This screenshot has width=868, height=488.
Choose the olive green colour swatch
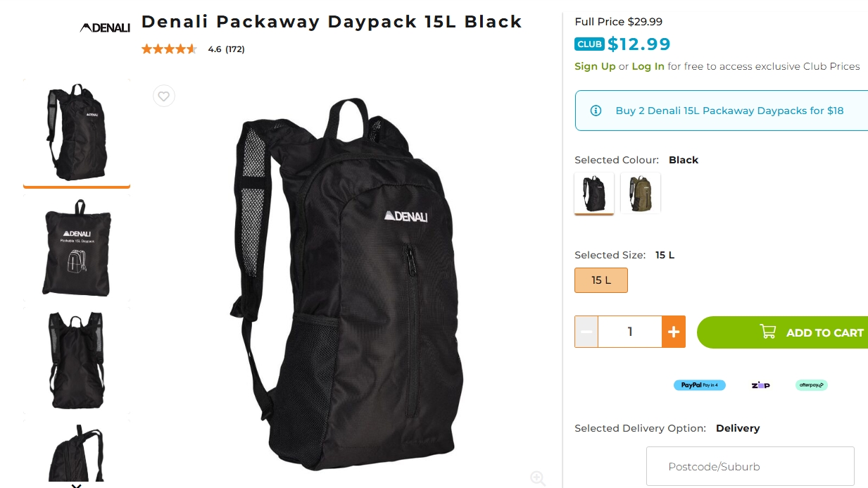(641, 193)
